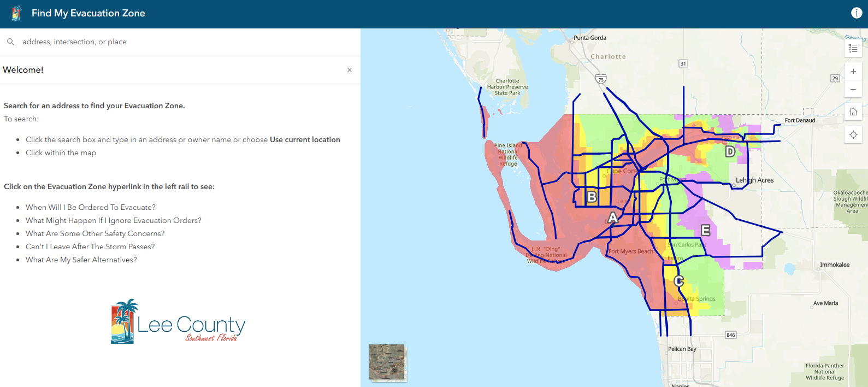Click Punta Gorda label on the map
Viewport: 868px width, 387px height.
tap(590, 38)
